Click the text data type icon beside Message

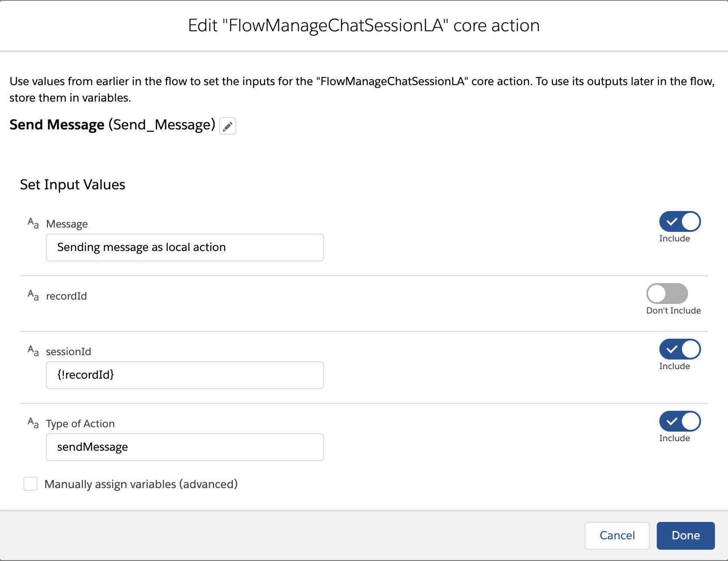(x=33, y=223)
